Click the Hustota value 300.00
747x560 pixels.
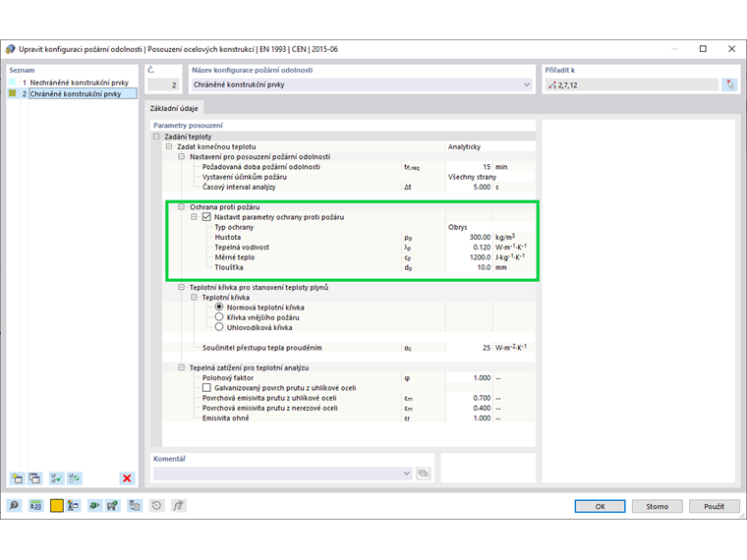point(469,237)
